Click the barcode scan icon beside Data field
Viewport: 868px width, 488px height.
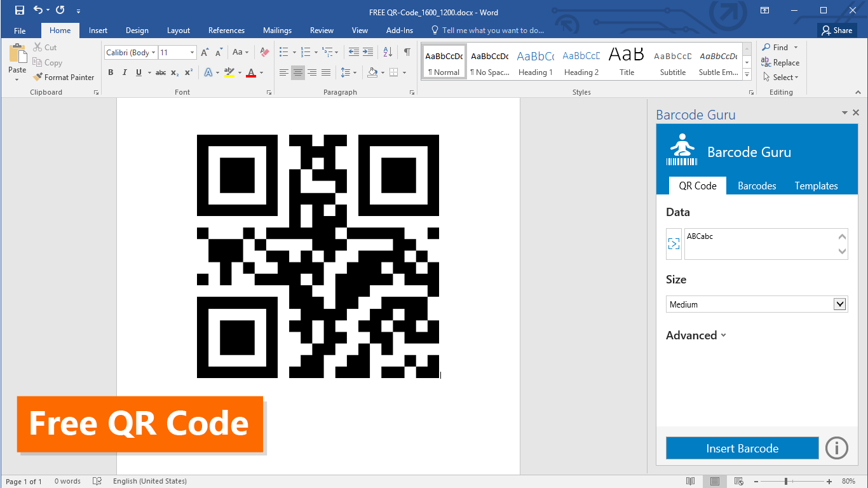pos(674,243)
